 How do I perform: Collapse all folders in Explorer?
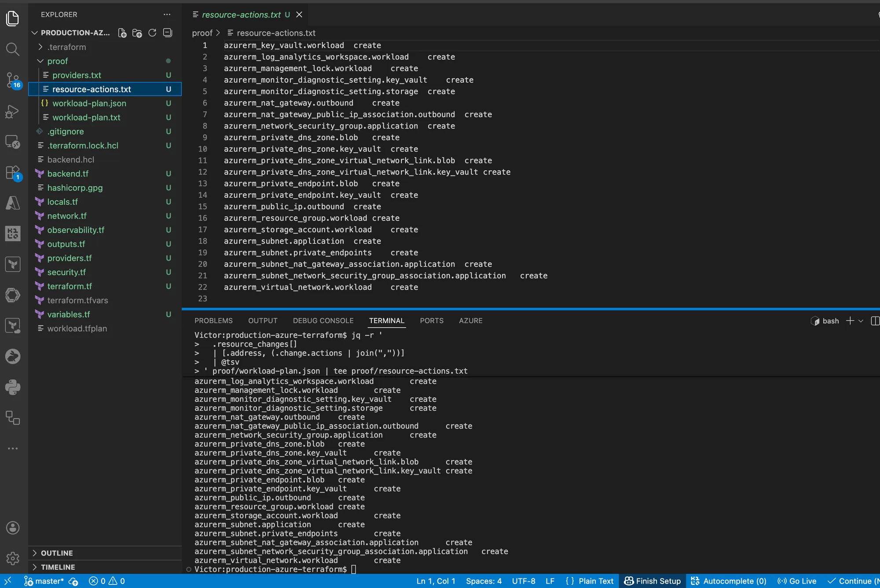[x=167, y=33]
